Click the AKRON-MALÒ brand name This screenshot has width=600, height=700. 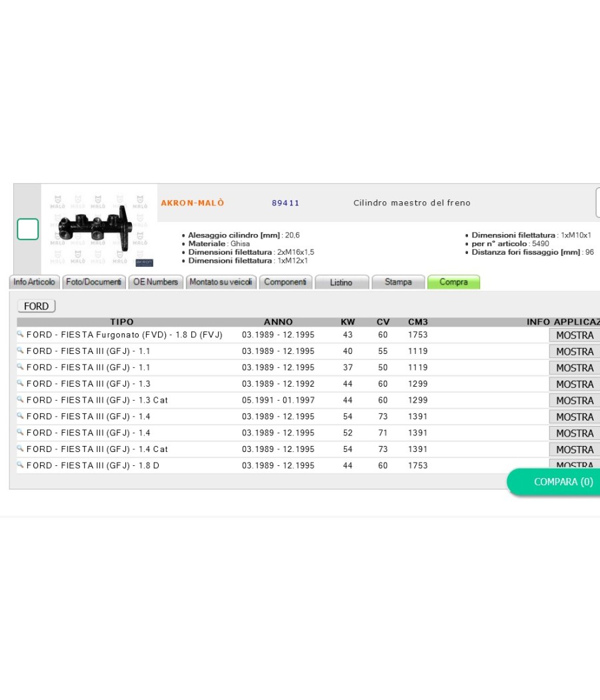(x=193, y=203)
